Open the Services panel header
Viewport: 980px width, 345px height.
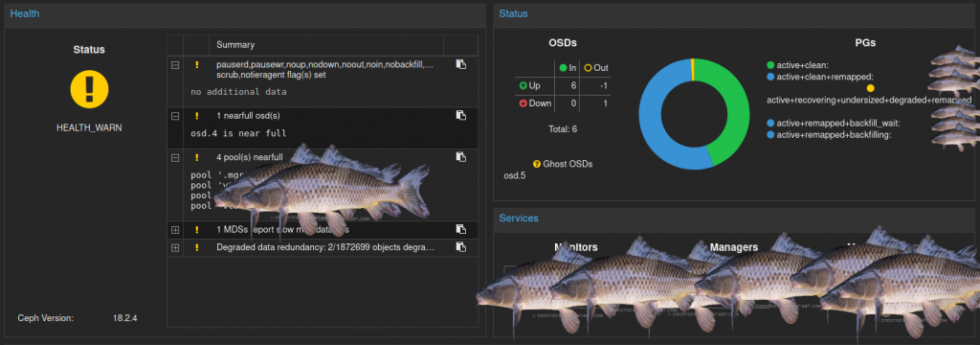coord(519,218)
